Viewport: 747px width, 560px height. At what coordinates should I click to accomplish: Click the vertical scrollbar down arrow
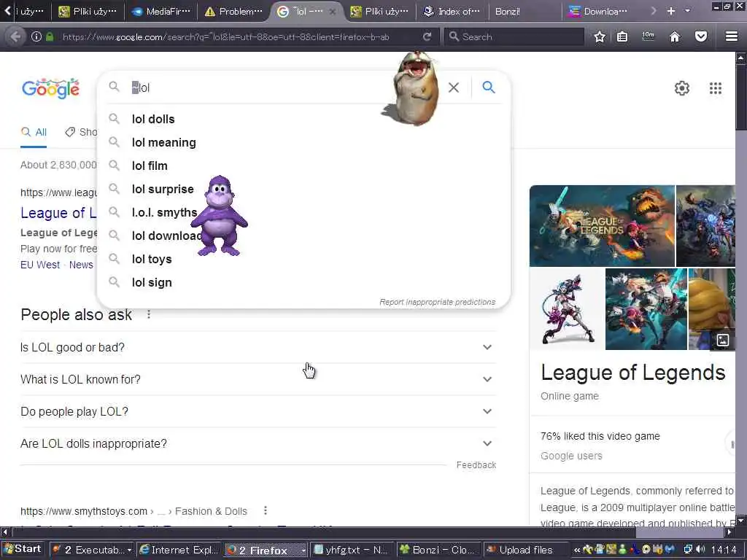pyautogui.click(x=741, y=521)
